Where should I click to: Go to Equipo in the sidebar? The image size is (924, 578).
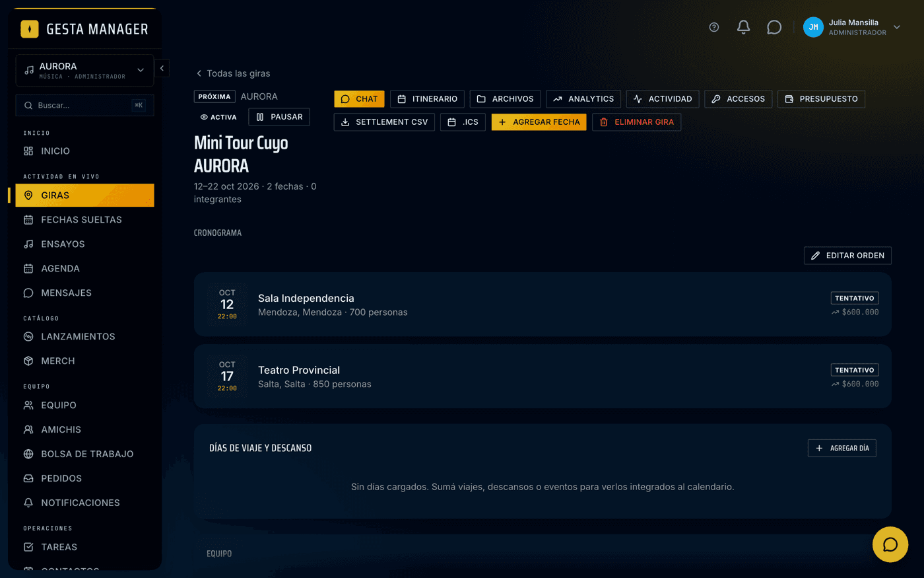(x=84, y=406)
